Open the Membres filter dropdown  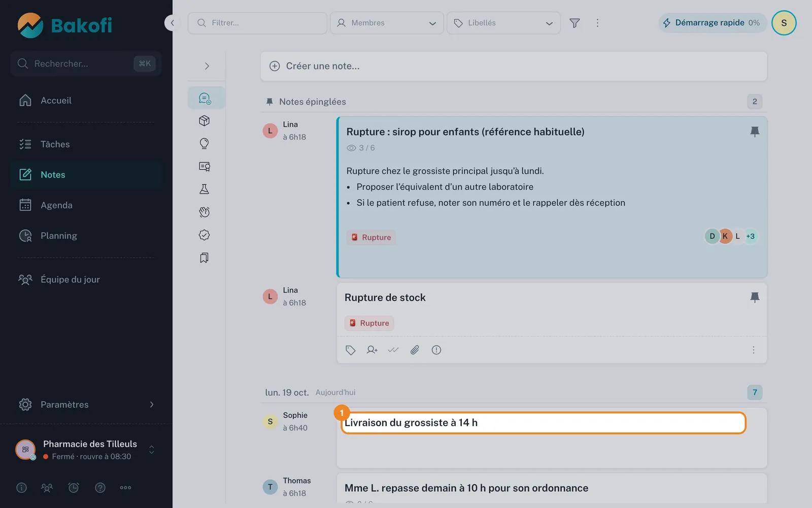tap(387, 23)
